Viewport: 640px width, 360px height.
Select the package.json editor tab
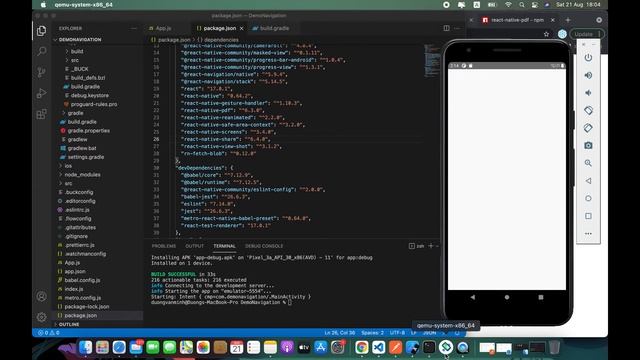point(220,28)
